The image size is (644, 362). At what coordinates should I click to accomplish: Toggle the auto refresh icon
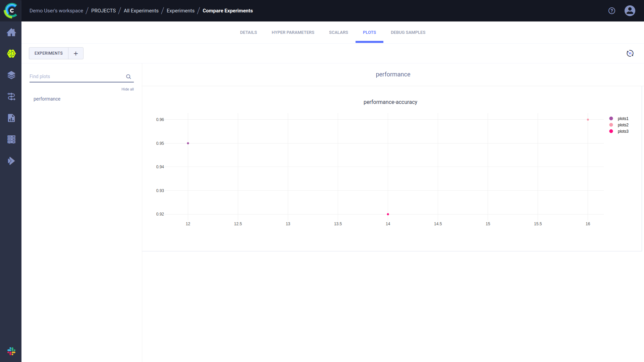tap(630, 53)
